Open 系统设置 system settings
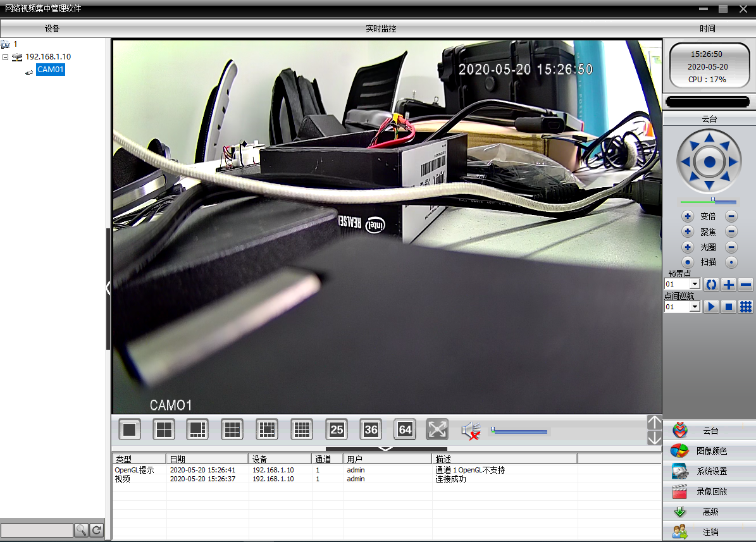 (x=709, y=471)
